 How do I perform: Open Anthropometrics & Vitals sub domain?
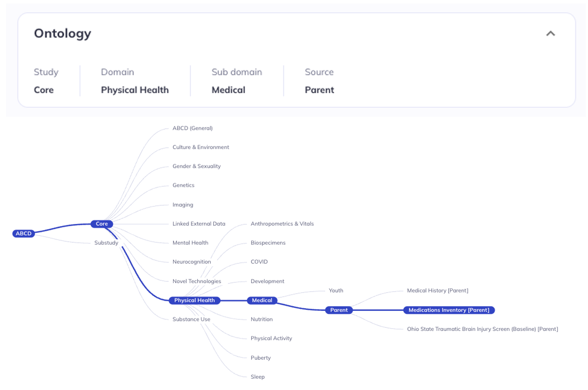(x=282, y=224)
